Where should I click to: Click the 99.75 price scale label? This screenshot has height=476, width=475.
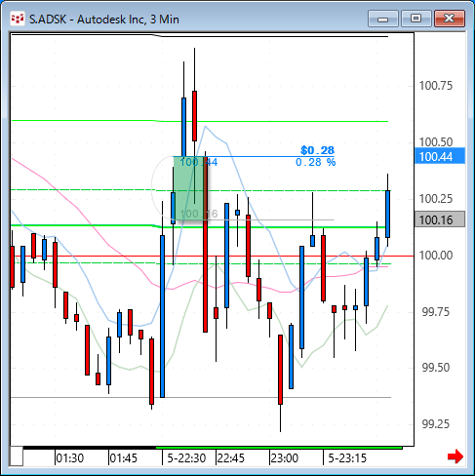[x=436, y=312]
